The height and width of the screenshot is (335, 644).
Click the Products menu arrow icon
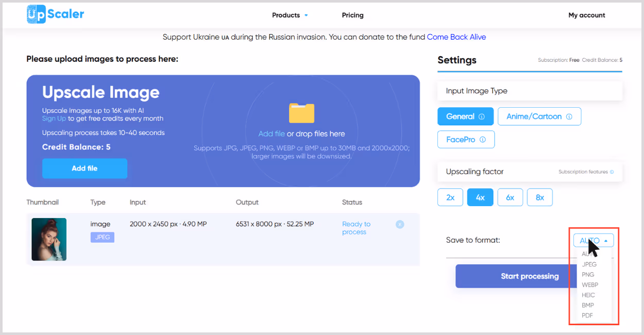click(306, 15)
